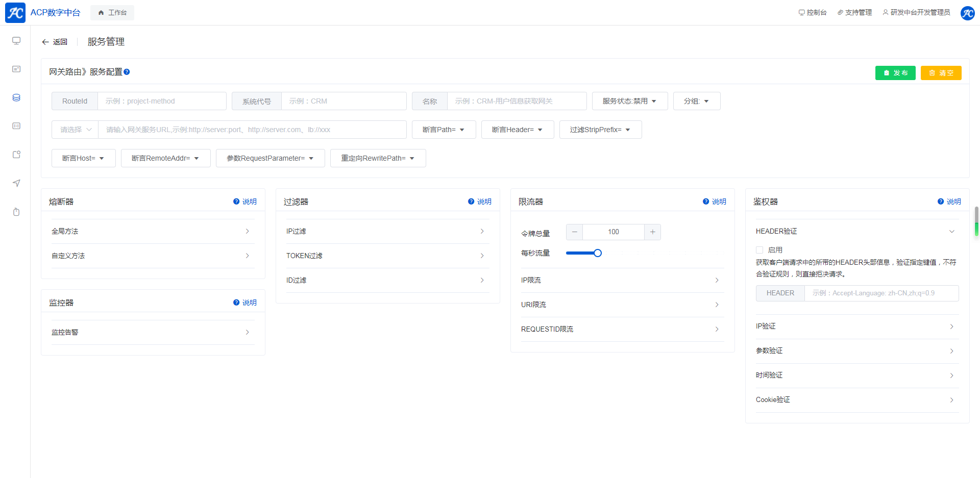Click the RouteId input field
This screenshot has height=478, width=980.
[x=161, y=101]
